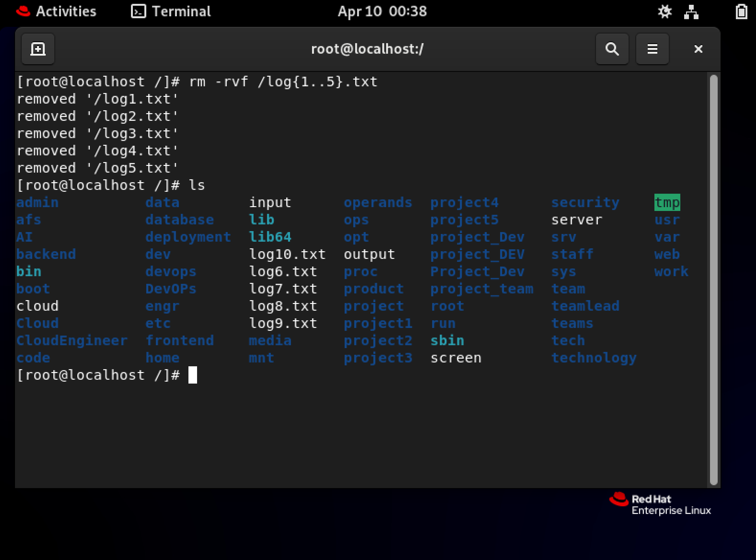
Task: Click the 'security' directory name
Action: [x=585, y=203]
